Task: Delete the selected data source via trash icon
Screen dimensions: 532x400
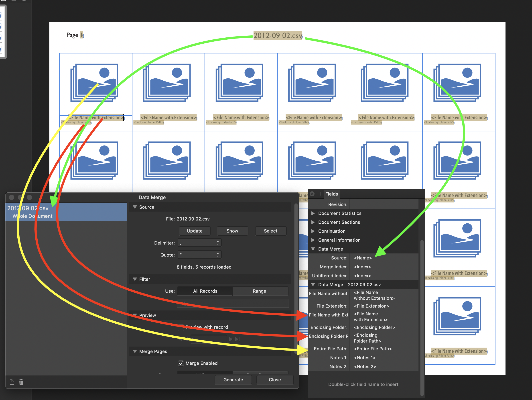Action: [x=21, y=382]
